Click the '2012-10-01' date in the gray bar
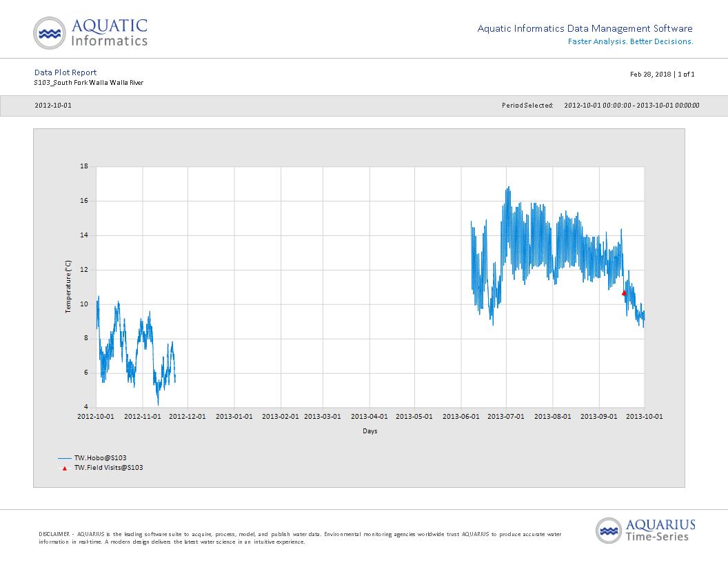Viewport: 728px width, 563px height. [53, 106]
